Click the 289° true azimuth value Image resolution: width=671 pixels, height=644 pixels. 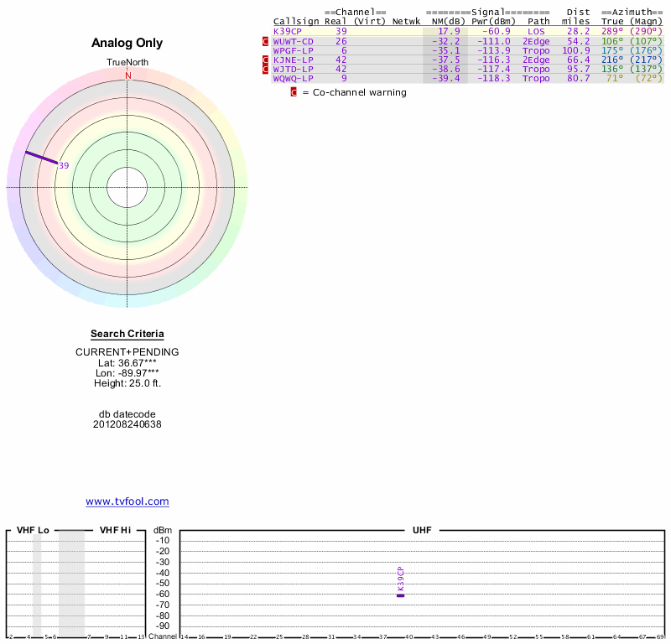[612, 31]
